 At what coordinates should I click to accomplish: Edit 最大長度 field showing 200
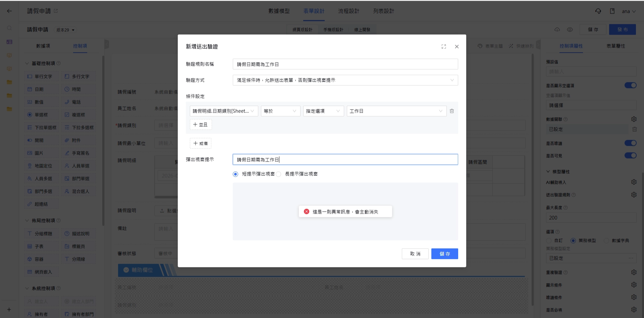click(591, 218)
